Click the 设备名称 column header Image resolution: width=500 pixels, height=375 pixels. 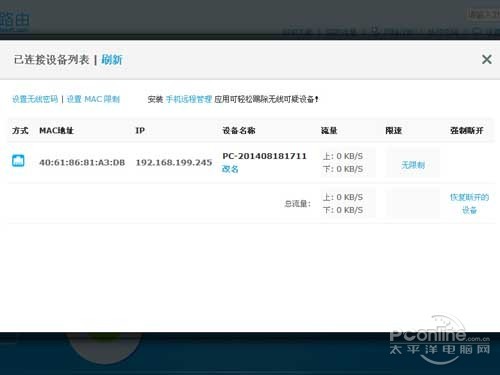(239, 130)
